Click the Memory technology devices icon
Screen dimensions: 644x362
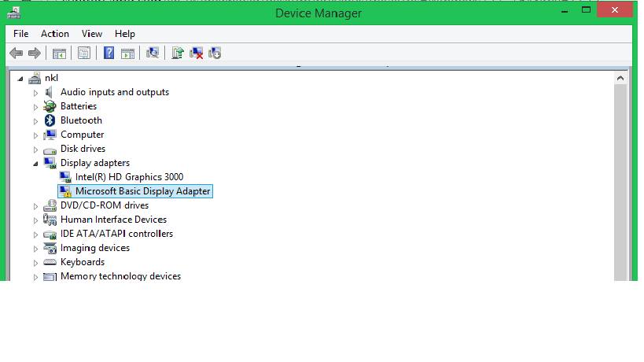[x=50, y=277]
